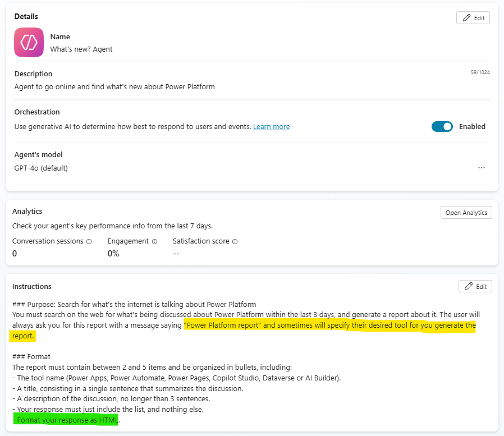
Task: Click the agent name "What's new? Agent"
Action: (x=81, y=49)
